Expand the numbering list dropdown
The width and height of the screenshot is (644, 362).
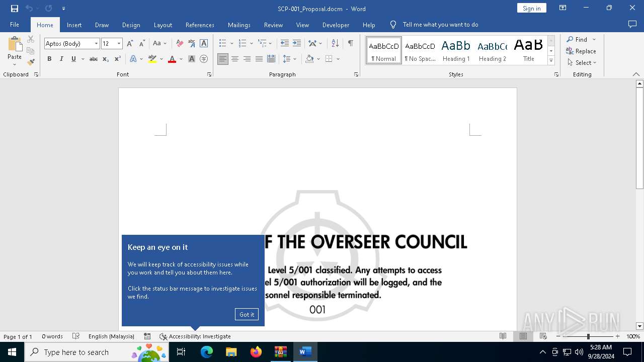252,44
